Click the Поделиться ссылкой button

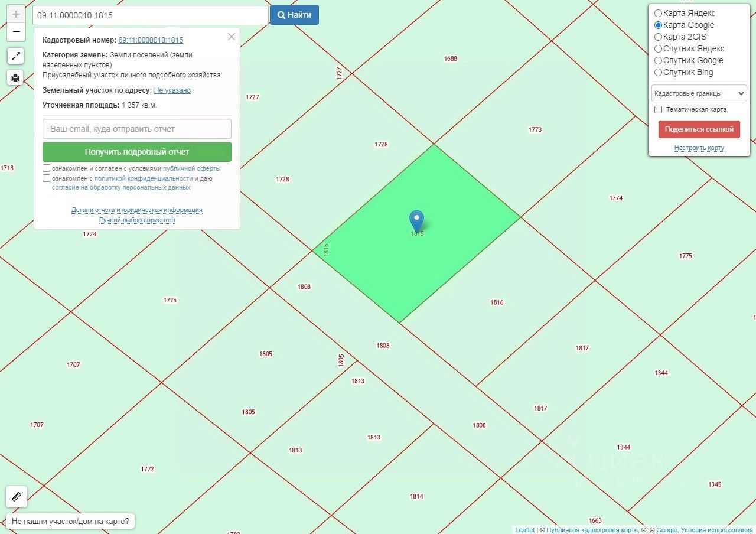(699, 129)
